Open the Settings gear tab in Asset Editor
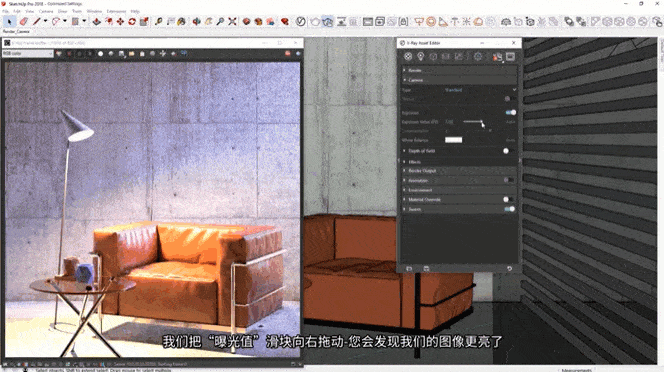Screen dimensions: 664x372 tap(478, 57)
